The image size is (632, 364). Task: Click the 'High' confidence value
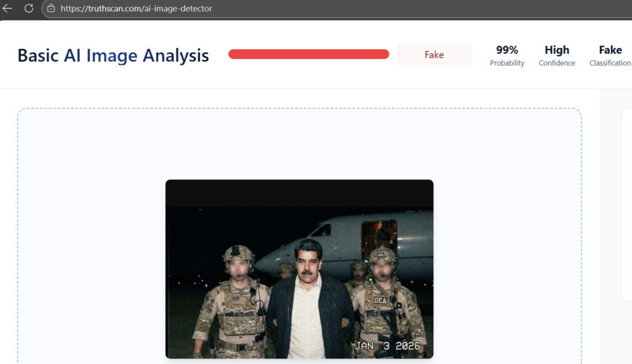coord(557,50)
